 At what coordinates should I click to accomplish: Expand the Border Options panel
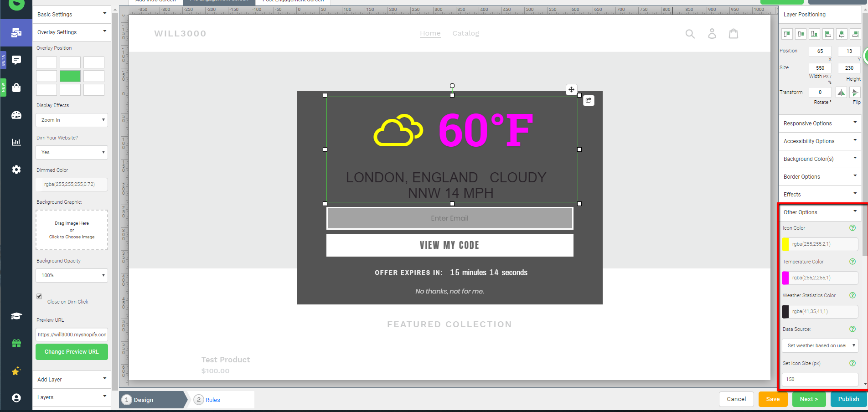[x=819, y=176]
